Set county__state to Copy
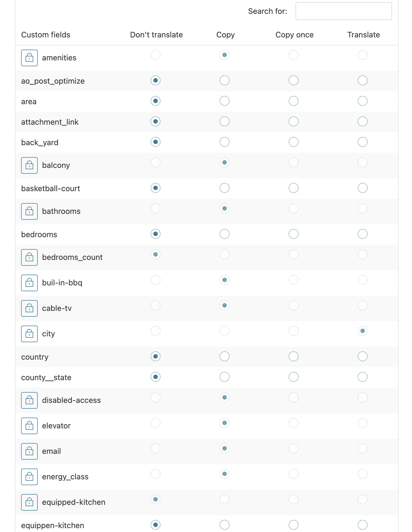 (225, 377)
